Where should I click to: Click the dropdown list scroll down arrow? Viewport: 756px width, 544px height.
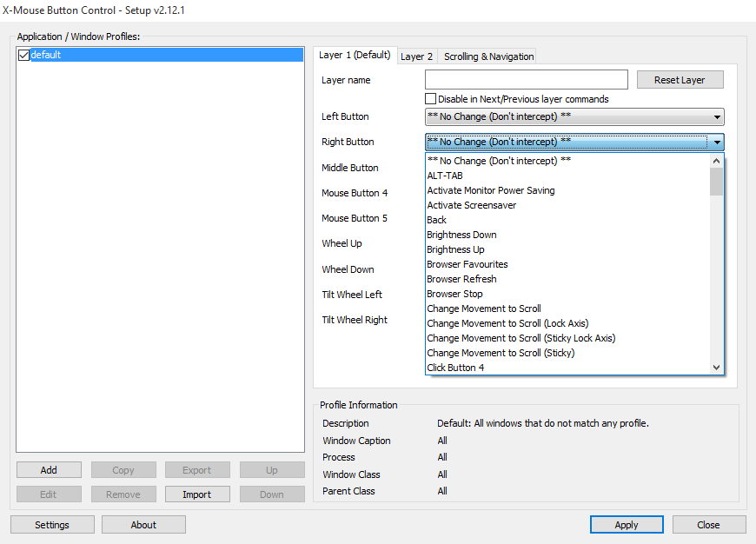717,368
